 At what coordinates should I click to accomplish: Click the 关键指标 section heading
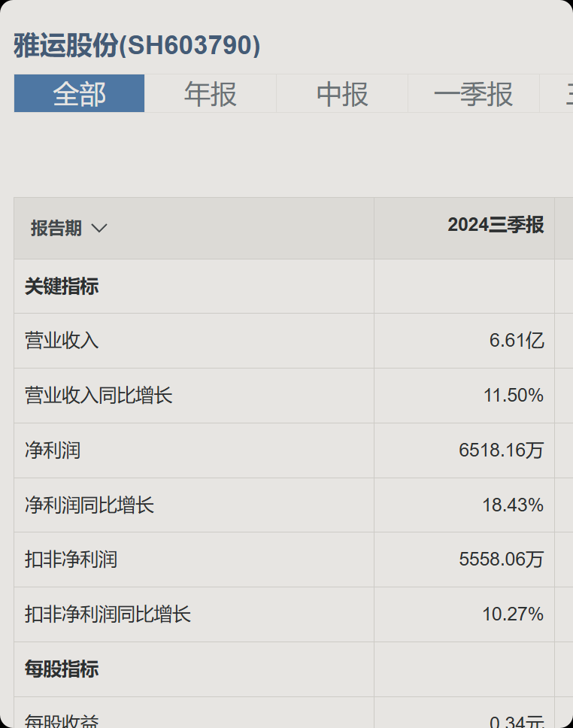click(62, 286)
